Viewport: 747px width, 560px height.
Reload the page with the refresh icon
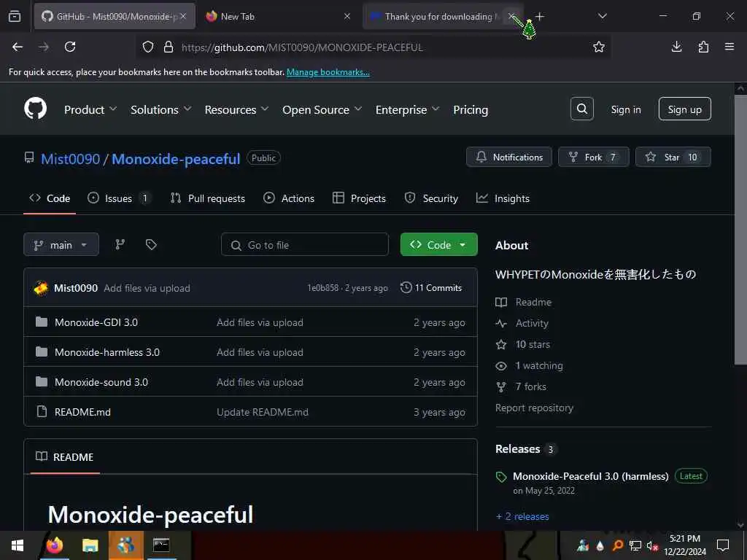(70, 47)
